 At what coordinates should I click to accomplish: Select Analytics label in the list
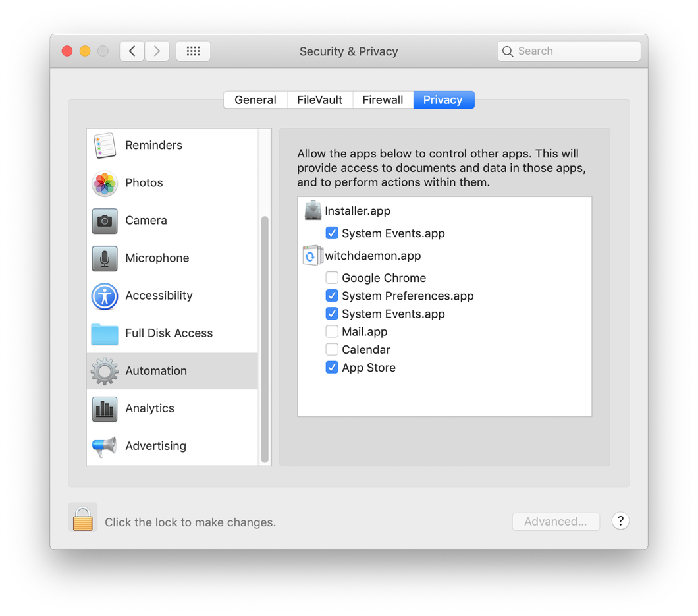point(150,408)
